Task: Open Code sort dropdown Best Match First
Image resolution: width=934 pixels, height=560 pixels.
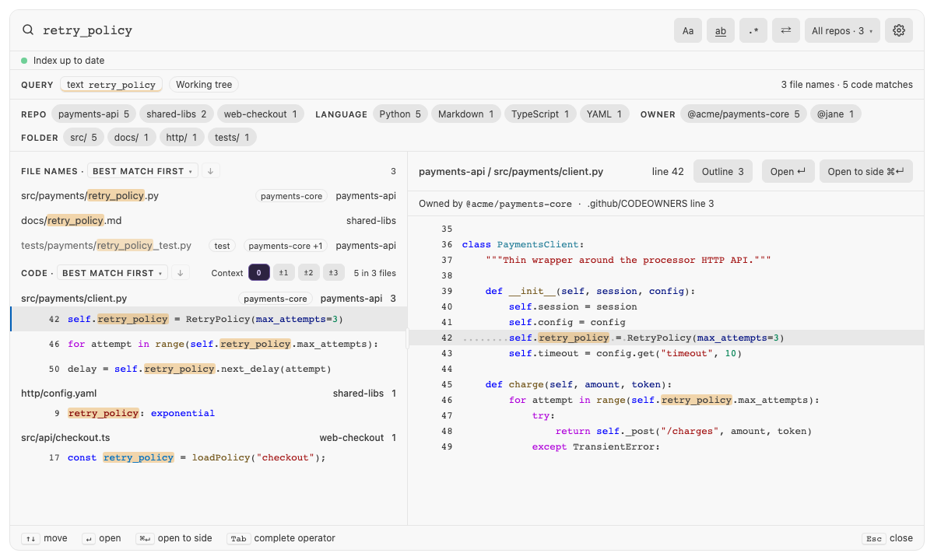Action: 112,273
